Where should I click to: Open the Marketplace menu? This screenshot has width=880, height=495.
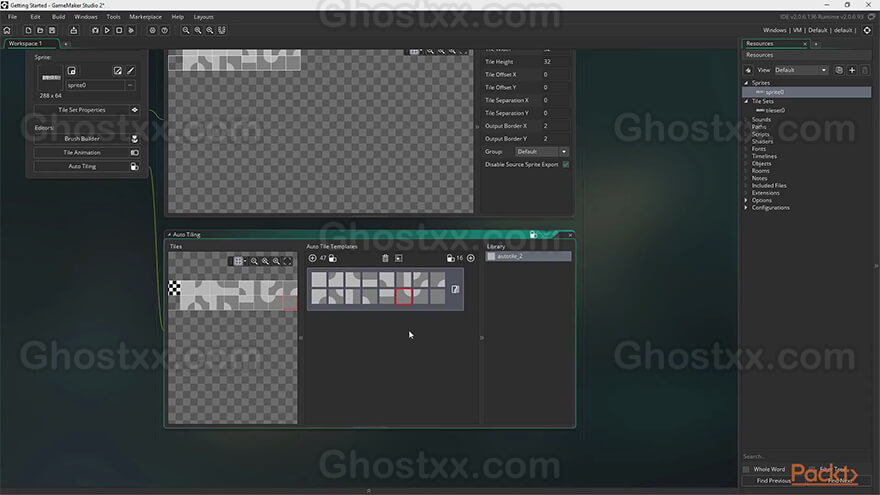pos(145,17)
